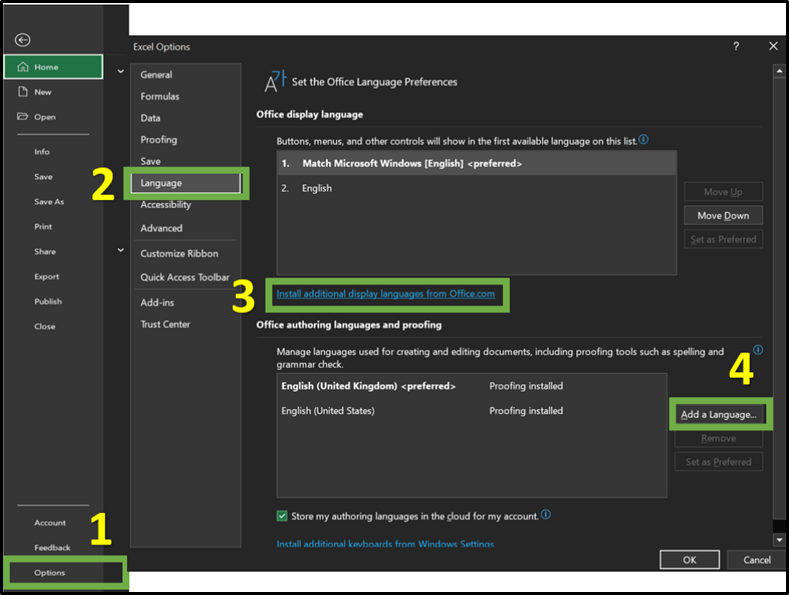Image resolution: width=789 pixels, height=595 pixels.
Task: Open the Print backstage page
Action: point(43,227)
